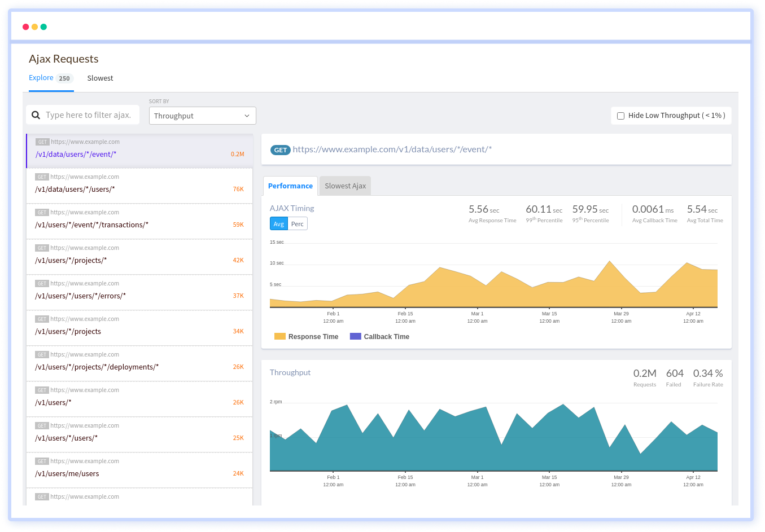Click the GET badge on the /v1/users/*/users/*/errors/* row
The height and width of the screenshot is (532, 765).
tap(42, 283)
